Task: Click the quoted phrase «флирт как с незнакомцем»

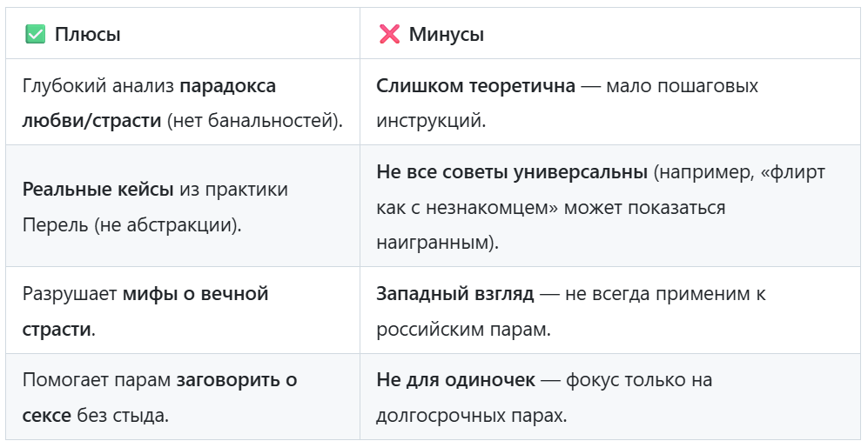Action: pyautogui.click(x=601, y=190)
